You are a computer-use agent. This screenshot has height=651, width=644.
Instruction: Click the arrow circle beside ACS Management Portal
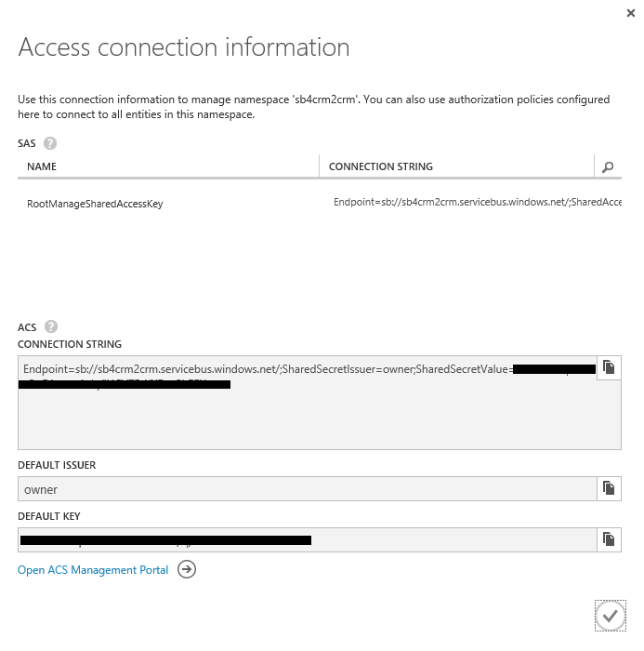tap(187, 570)
